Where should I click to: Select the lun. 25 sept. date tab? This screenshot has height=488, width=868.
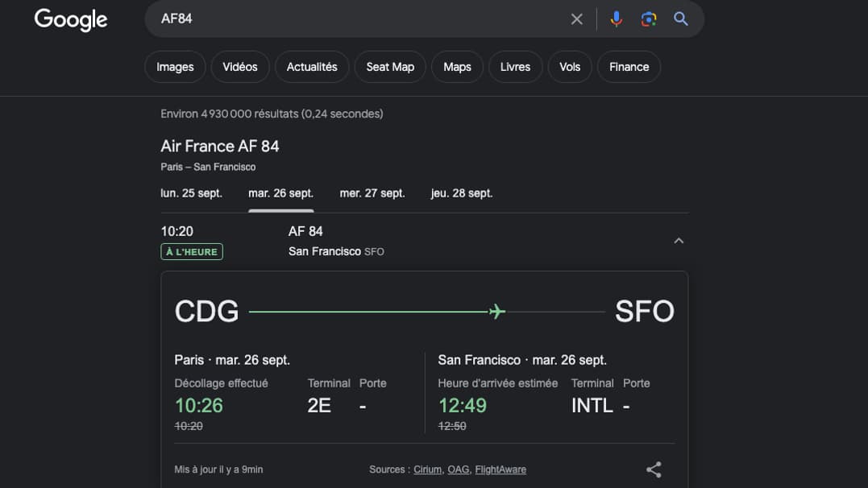coord(191,193)
